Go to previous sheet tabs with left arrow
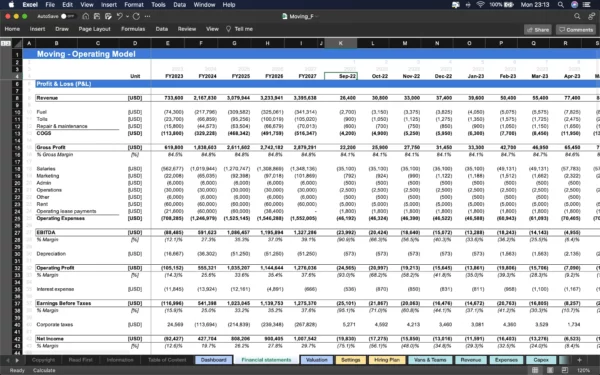This screenshot has width=600, height=375. 8,360
